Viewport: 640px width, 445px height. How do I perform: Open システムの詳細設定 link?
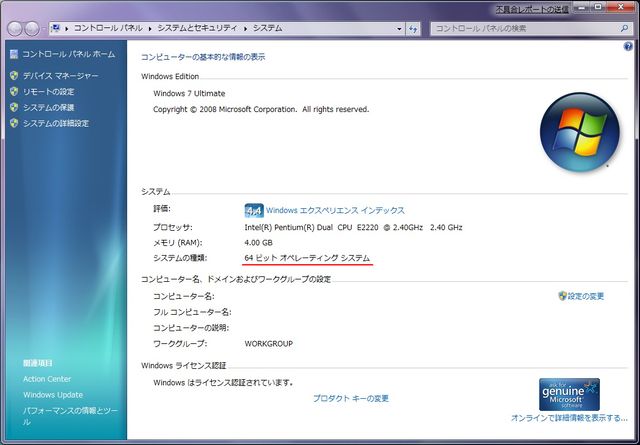(x=56, y=123)
